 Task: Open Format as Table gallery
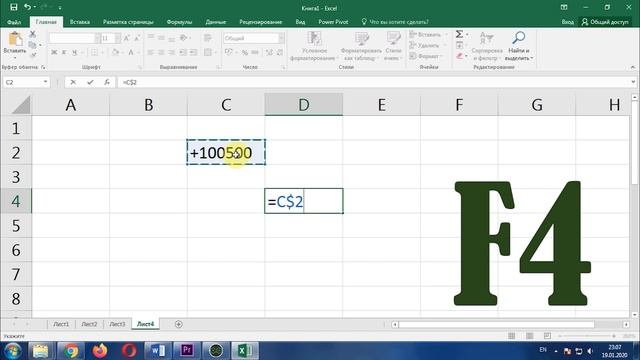[x=361, y=46]
